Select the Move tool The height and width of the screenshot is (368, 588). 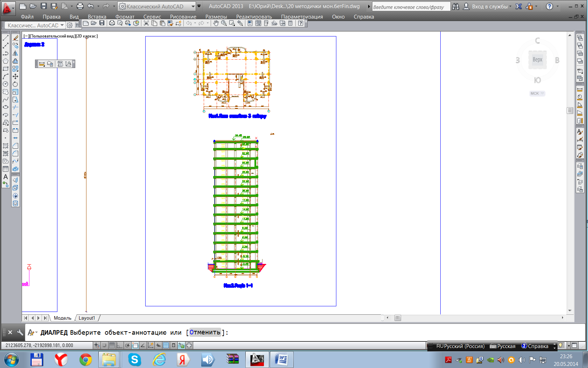(15, 76)
